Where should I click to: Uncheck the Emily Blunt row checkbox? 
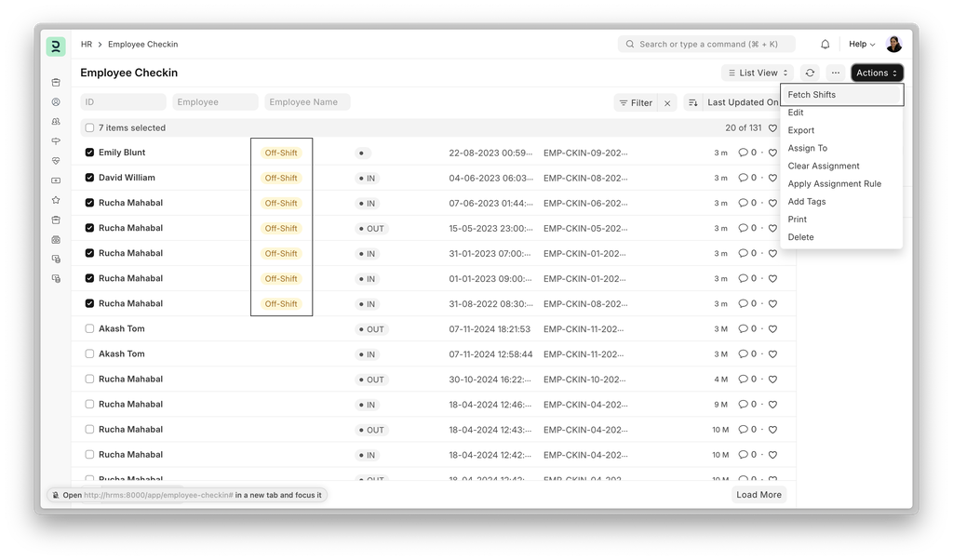(x=89, y=153)
